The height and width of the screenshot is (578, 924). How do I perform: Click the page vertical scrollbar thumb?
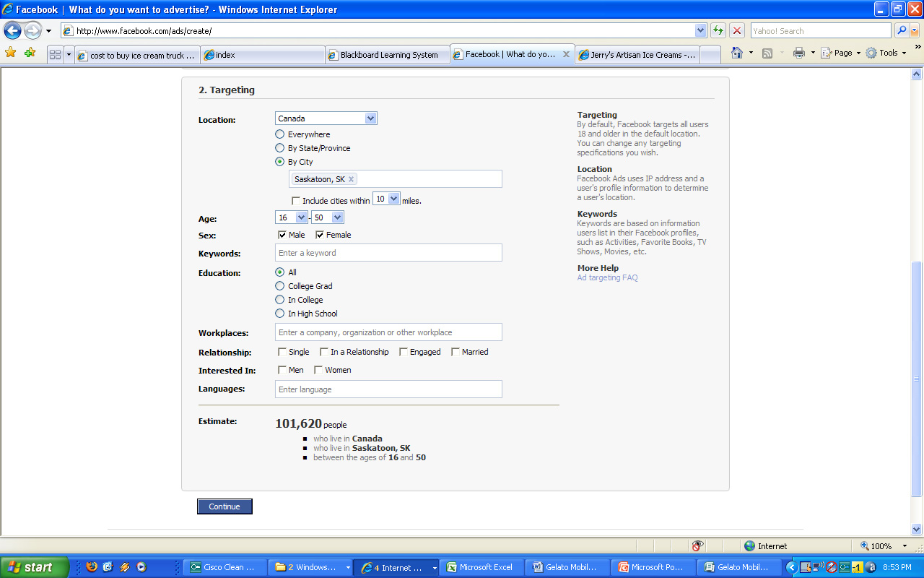click(917, 379)
